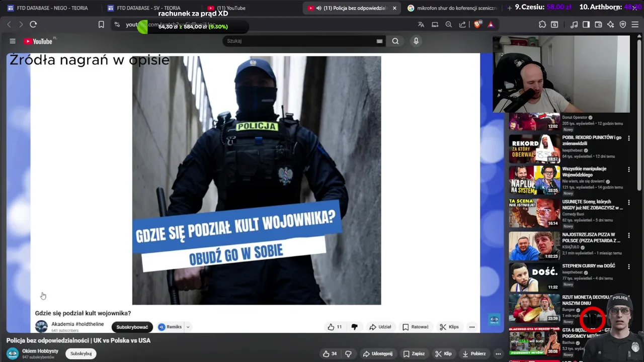Reload the page in the browser

point(33,24)
